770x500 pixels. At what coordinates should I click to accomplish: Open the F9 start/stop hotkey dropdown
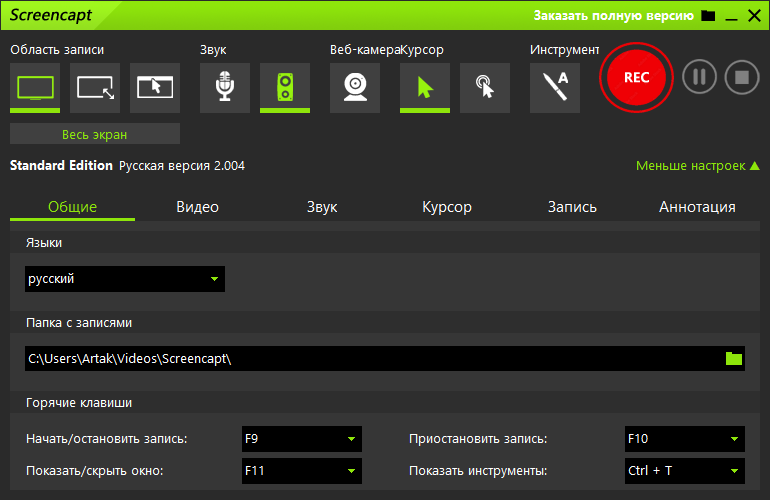302,439
